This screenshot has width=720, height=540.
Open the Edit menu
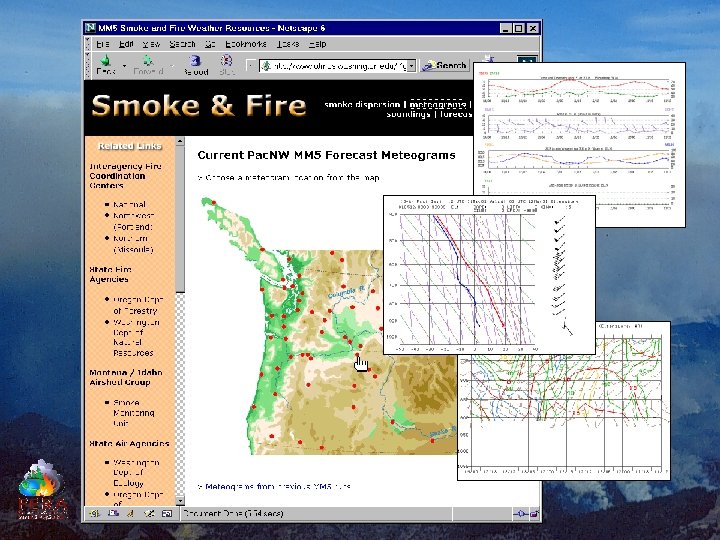126,44
